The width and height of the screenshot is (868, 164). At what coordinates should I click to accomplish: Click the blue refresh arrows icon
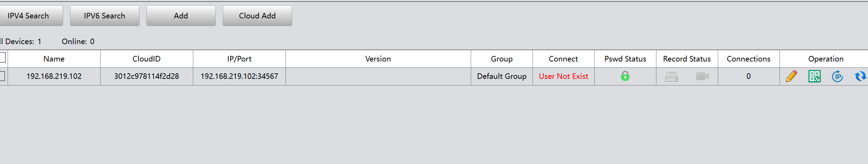[860, 76]
